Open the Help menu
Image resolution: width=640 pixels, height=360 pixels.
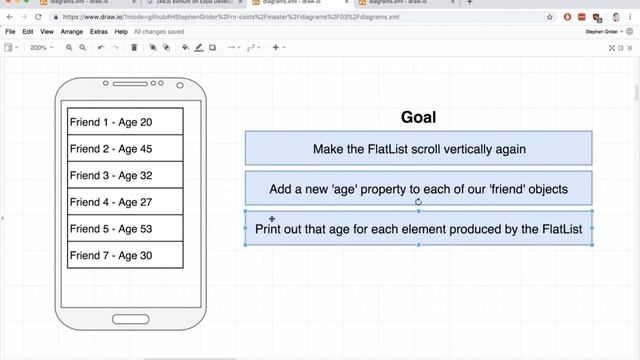[x=121, y=31]
